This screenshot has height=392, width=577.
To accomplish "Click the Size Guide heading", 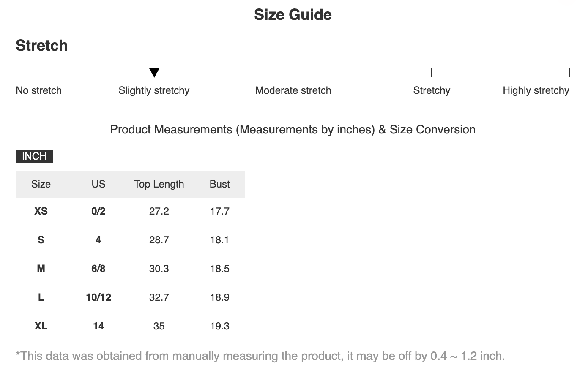I will pyautogui.click(x=293, y=15).
